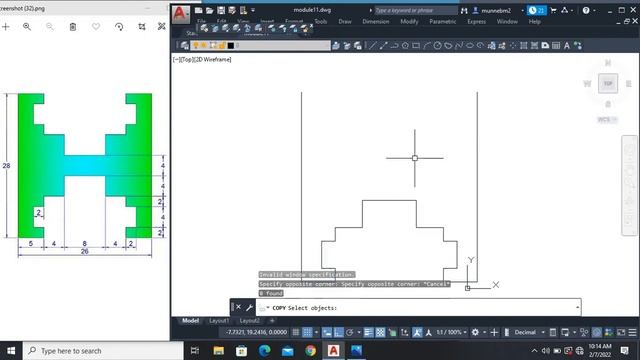Open the Express menu
The image size is (640, 360).
pos(476,22)
